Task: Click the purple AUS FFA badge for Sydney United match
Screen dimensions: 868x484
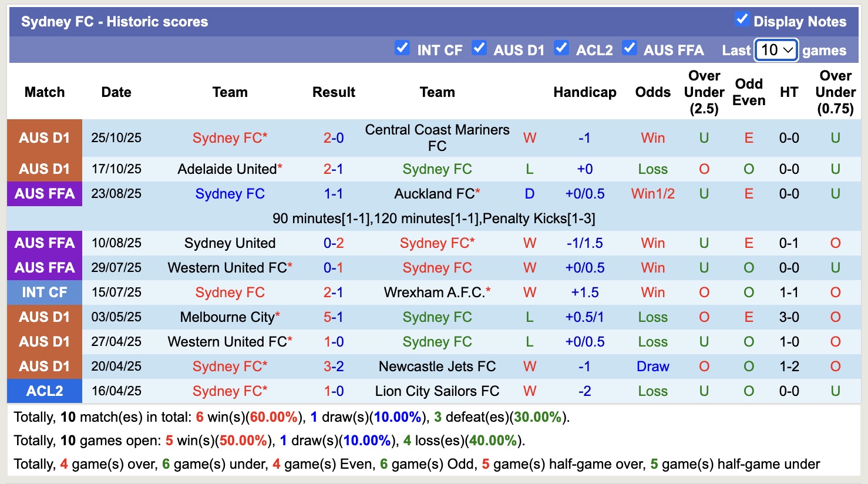Action: coord(44,243)
